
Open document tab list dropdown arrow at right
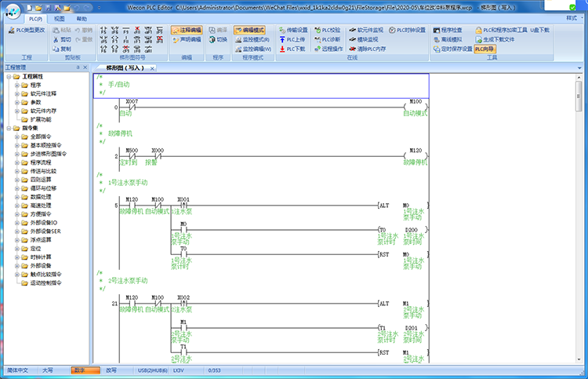579,68
